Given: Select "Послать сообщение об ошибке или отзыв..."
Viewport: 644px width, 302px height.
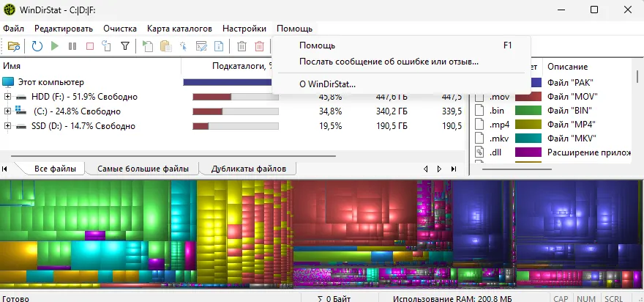Looking at the screenshot, I should click(389, 61).
